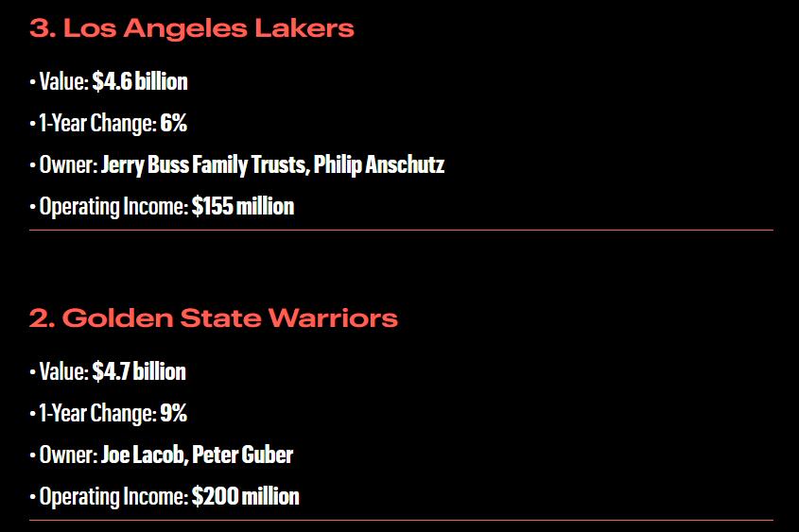The height and width of the screenshot is (532, 799).
Task: Click the "Owner:" label under Warriors
Action: point(68,455)
